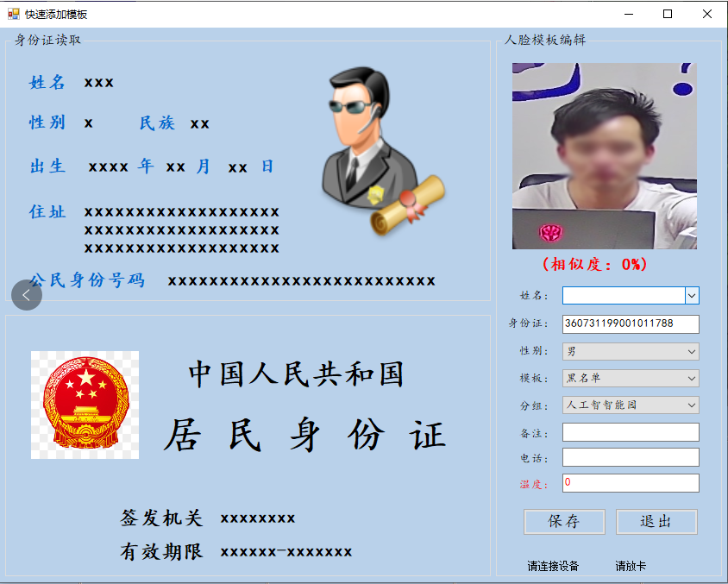Click the face camera preview image
728x584 pixels.
coord(604,156)
